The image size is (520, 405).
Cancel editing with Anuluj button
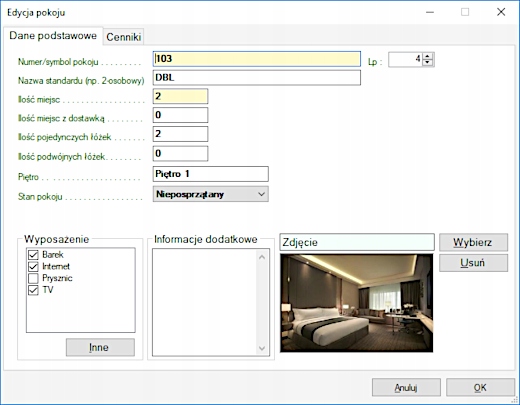click(x=406, y=387)
